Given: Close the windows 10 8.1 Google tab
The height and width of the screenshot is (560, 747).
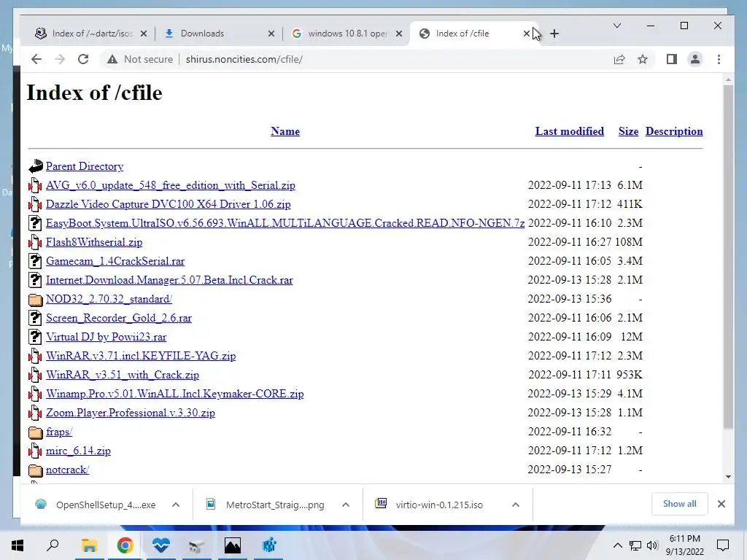Looking at the screenshot, I should click(x=399, y=34).
